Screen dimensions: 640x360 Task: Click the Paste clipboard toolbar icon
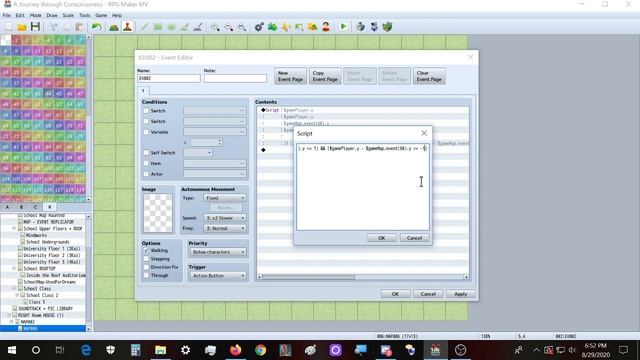click(79, 27)
